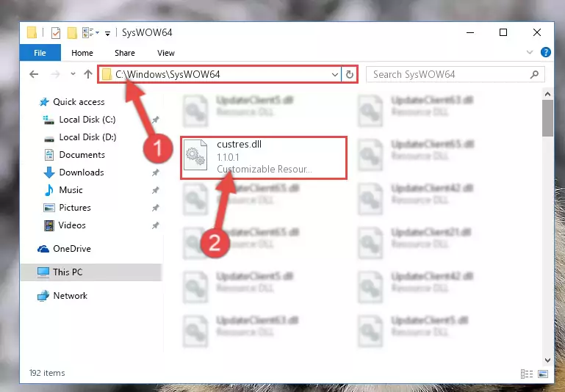Click the OneDrive cloud icon
Viewport: 565px width, 392px height.
pos(43,249)
